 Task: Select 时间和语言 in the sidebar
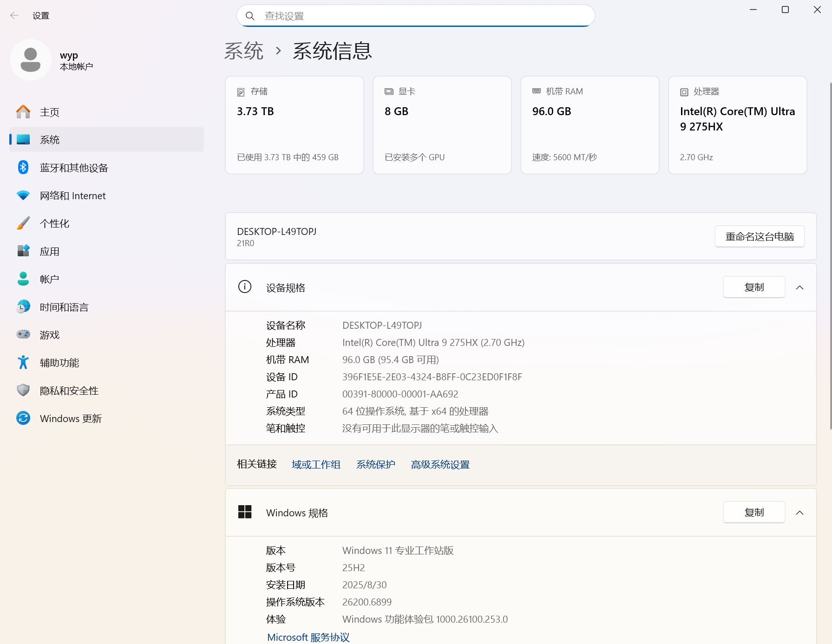pyautogui.click(x=106, y=307)
